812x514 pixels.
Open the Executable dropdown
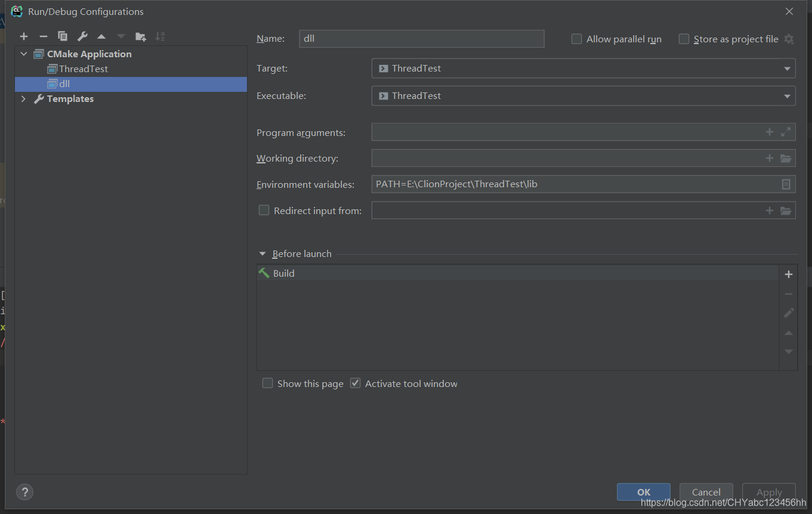[787, 96]
